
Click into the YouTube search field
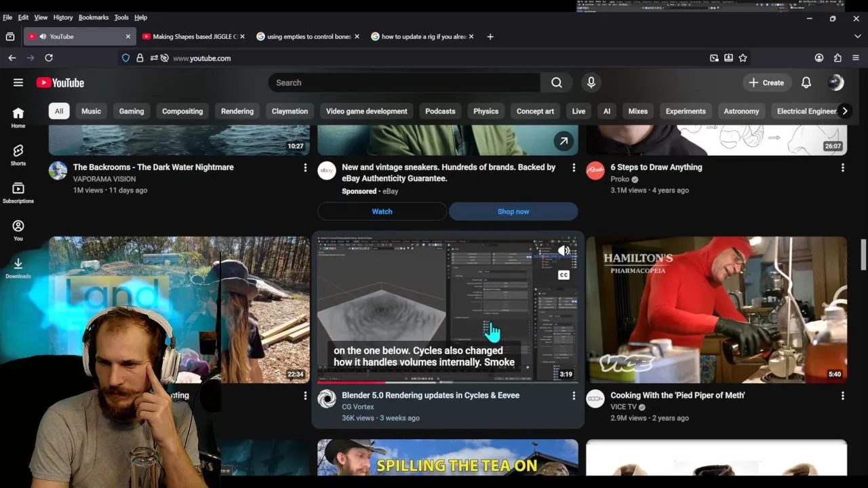click(404, 83)
